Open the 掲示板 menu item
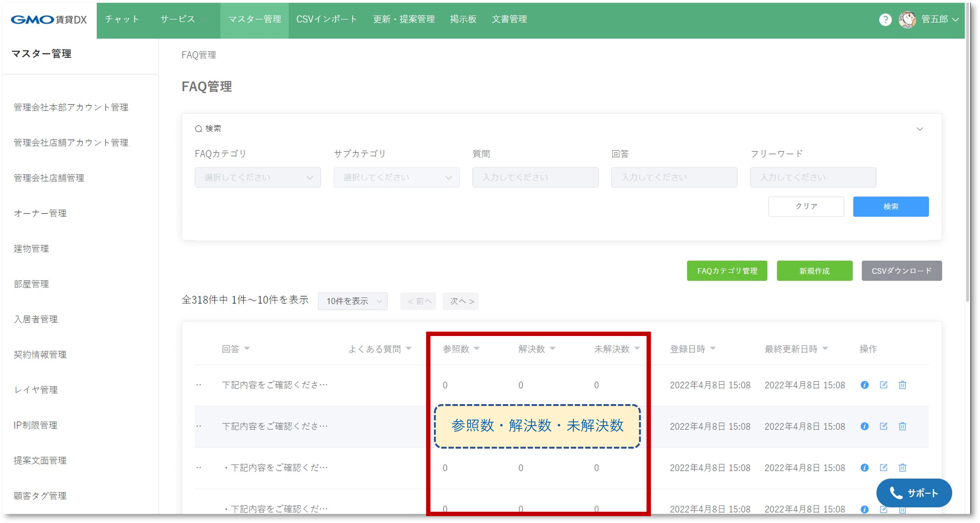This screenshot has width=980, height=523. click(463, 19)
